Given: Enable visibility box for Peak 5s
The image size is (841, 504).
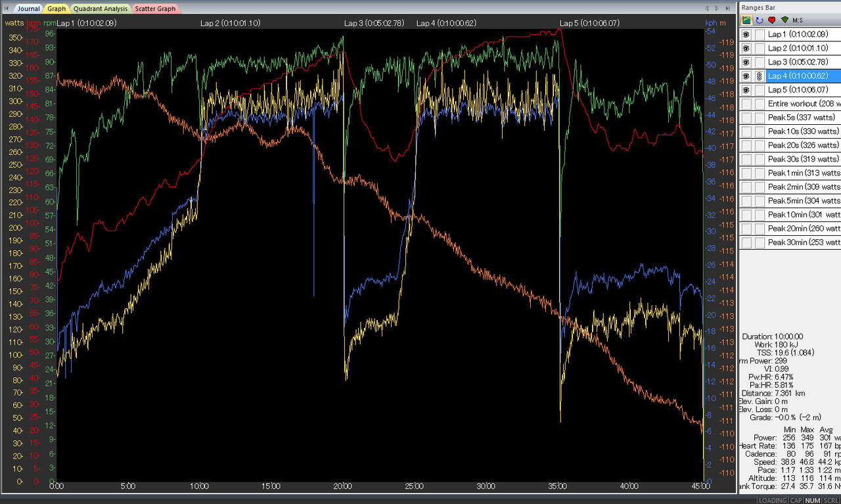Looking at the screenshot, I should tap(746, 118).
